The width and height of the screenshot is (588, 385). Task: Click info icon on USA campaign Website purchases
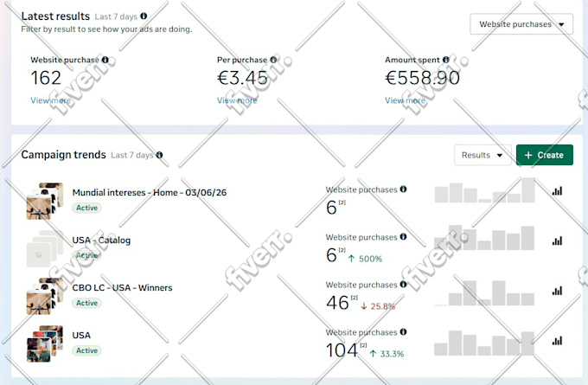coord(403,332)
